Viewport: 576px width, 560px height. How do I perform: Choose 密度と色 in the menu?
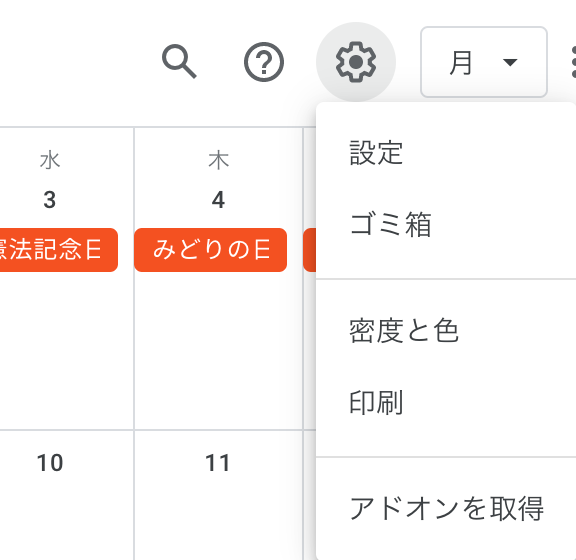click(x=446, y=331)
